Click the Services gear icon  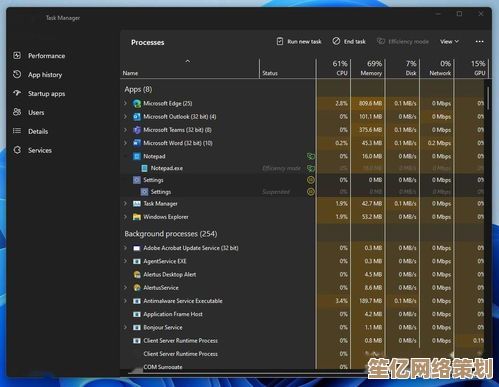(17, 150)
